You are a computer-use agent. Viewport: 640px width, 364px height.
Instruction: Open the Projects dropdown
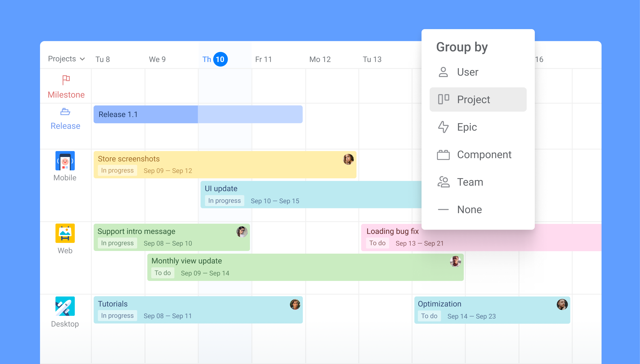click(66, 59)
